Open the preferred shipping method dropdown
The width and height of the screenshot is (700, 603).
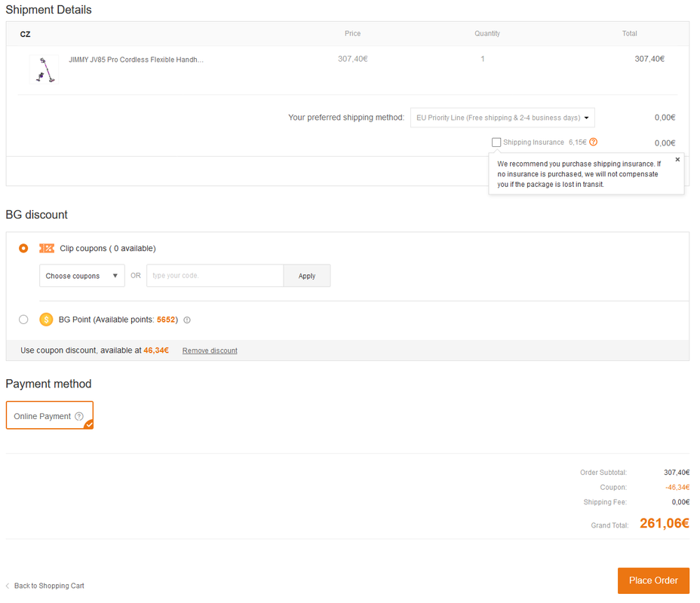(502, 118)
